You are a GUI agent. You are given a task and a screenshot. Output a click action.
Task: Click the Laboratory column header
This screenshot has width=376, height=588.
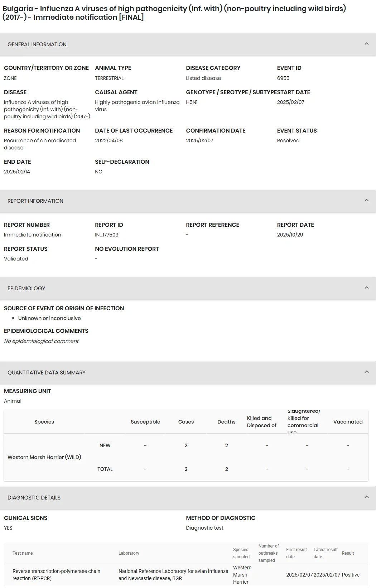(129, 553)
